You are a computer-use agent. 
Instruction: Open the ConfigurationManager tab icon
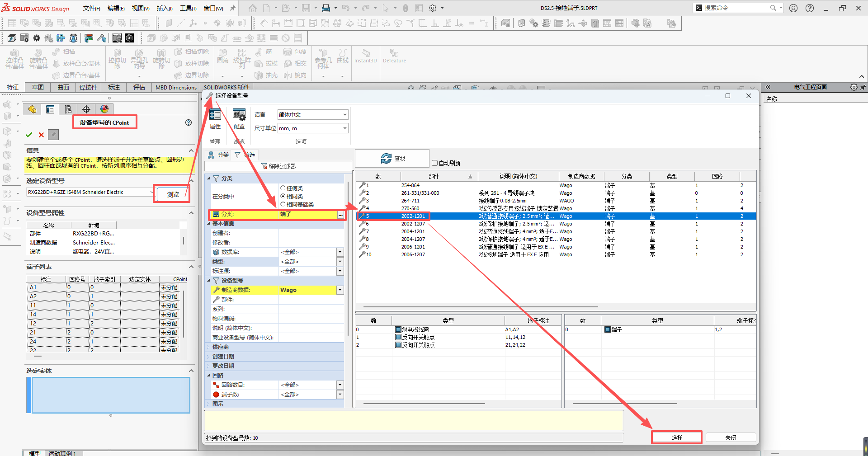point(68,109)
